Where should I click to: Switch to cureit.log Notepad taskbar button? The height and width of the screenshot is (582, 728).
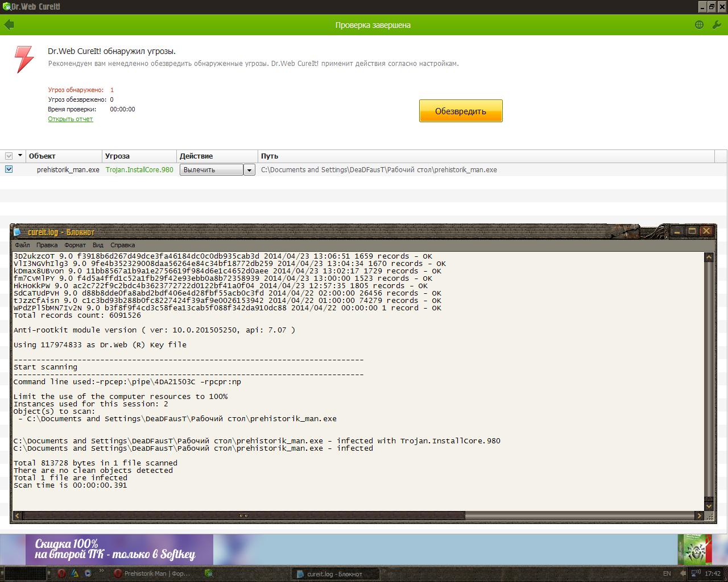pos(334,573)
